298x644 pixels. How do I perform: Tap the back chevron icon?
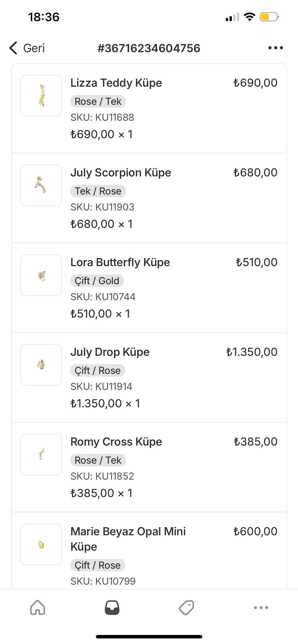point(13,48)
